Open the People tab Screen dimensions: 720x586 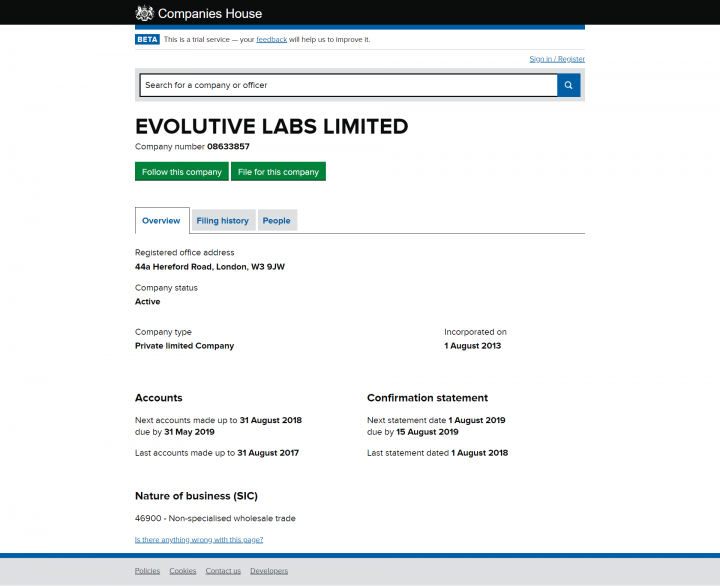tap(276, 220)
